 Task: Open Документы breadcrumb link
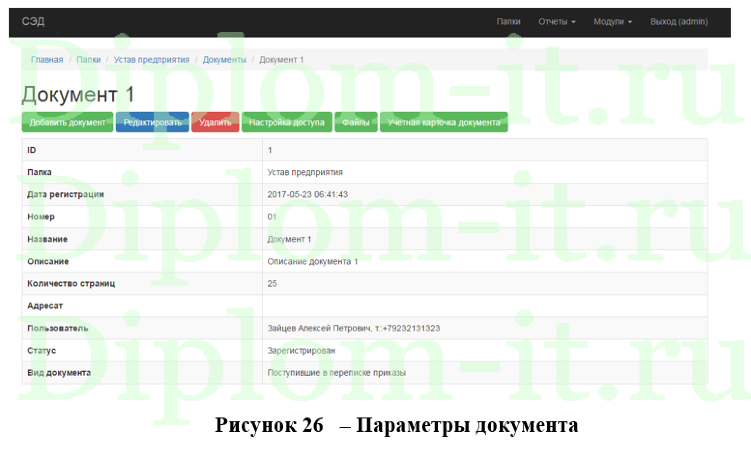[224, 60]
